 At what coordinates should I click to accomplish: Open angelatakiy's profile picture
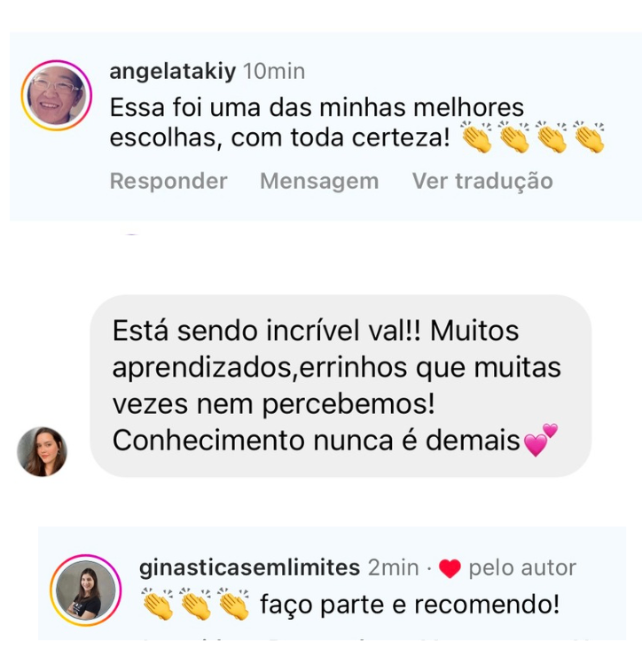(x=57, y=95)
